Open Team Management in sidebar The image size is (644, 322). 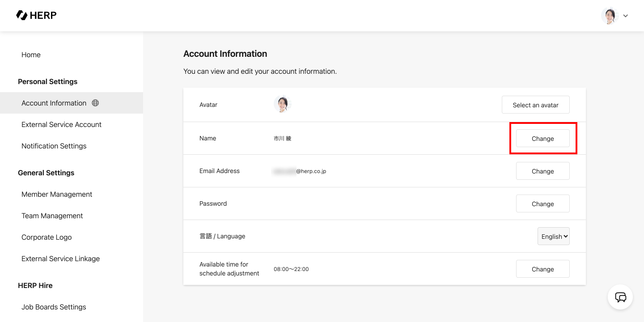52,216
